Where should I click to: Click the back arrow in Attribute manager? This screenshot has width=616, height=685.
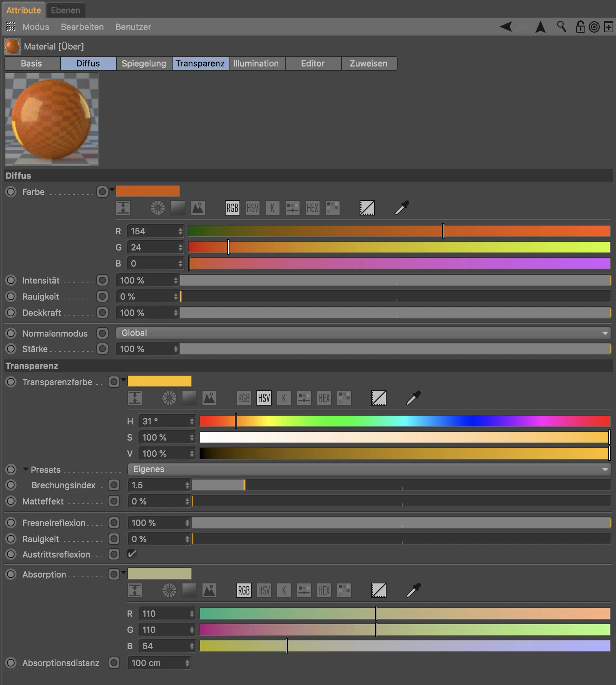click(x=506, y=27)
